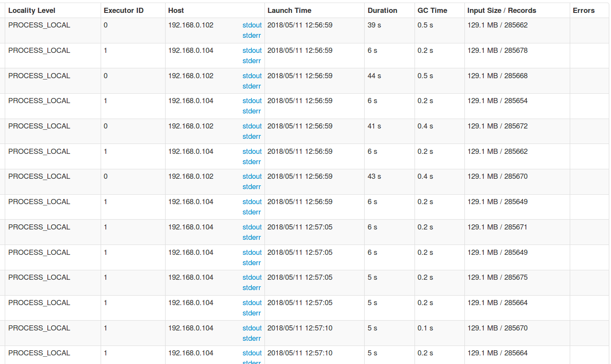Show stderr for the task with 285675 records
Viewport: 611px width, 364px height.
pyautogui.click(x=252, y=288)
